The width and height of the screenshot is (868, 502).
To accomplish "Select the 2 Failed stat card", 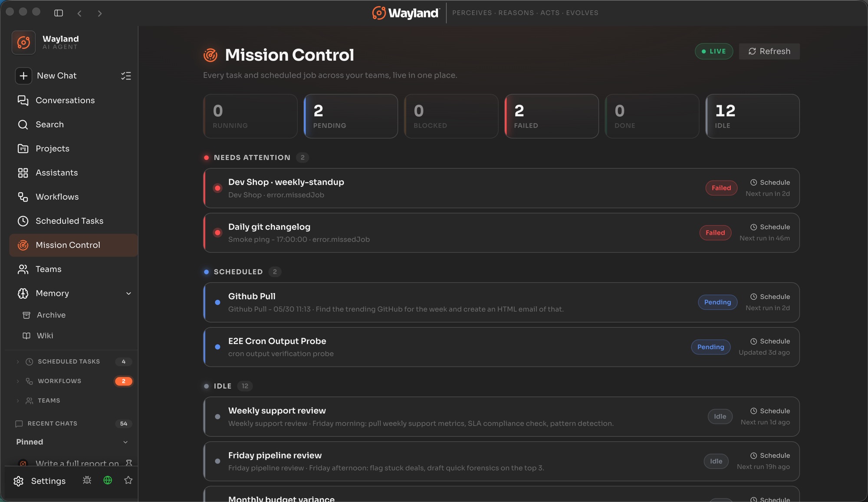I will tap(552, 116).
